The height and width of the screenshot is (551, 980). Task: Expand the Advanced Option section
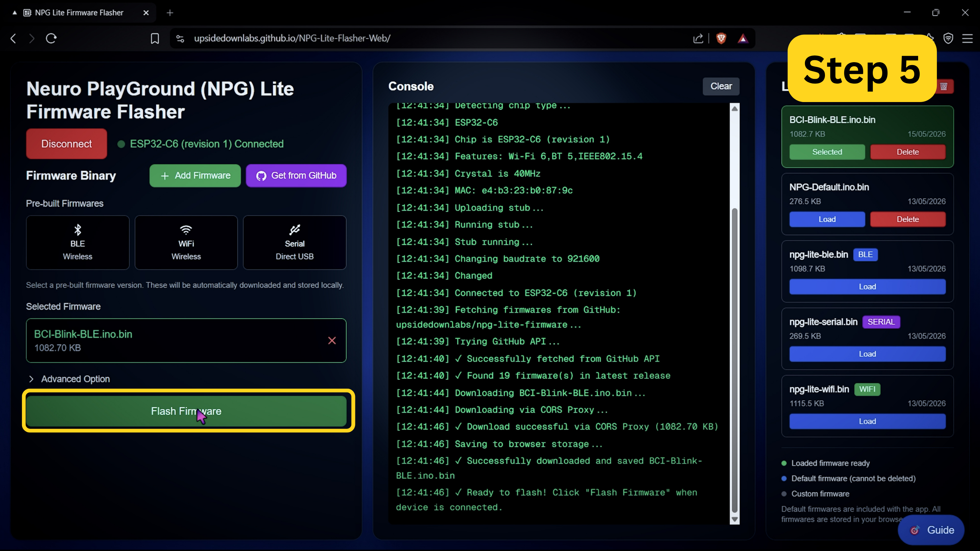click(69, 379)
